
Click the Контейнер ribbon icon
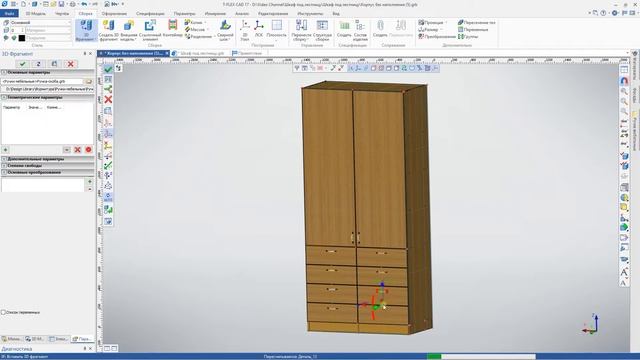(x=173, y=30)
